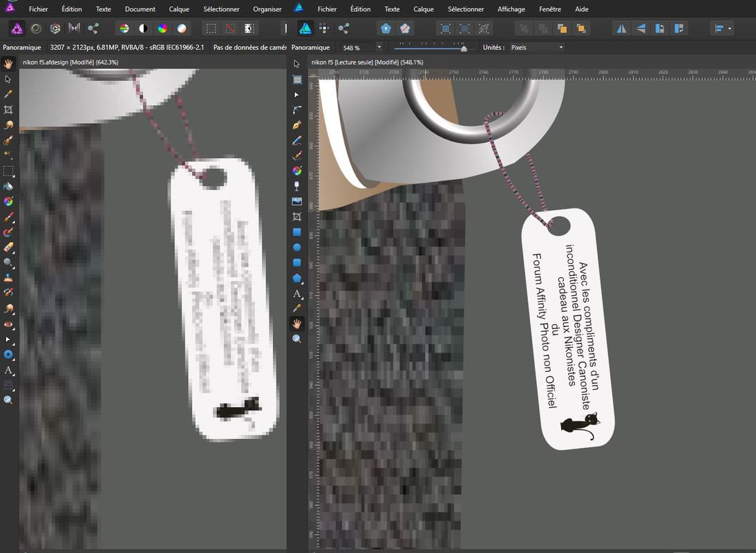Image resolution: width=756 pixels, height=553 pixels.
Task: Switch to the Pixel persona in Designer
Action: tap(324, 29)
